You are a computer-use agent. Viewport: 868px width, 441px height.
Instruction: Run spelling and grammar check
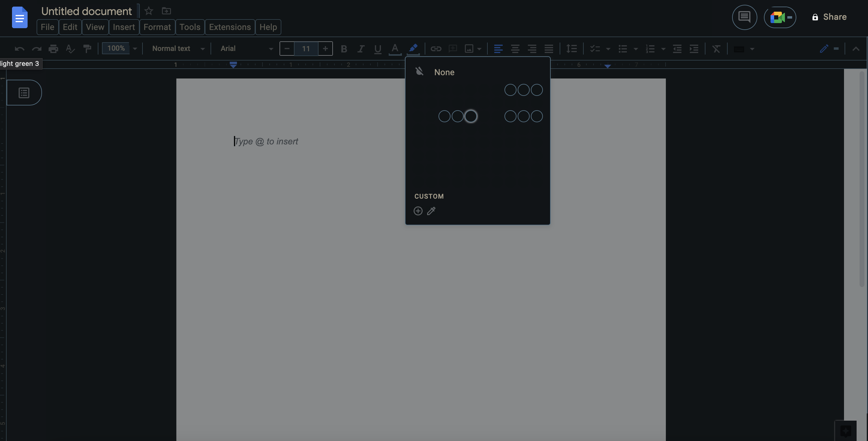70,49
